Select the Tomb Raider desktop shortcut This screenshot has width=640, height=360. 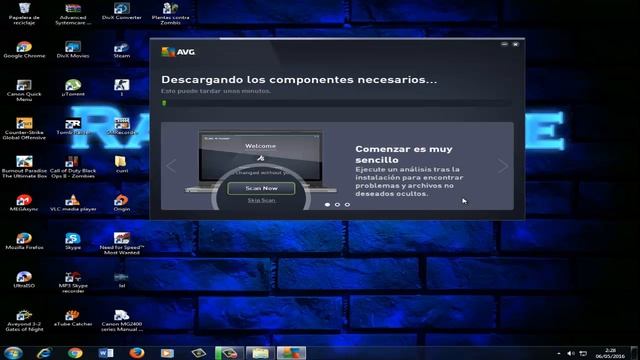(73, 126)
